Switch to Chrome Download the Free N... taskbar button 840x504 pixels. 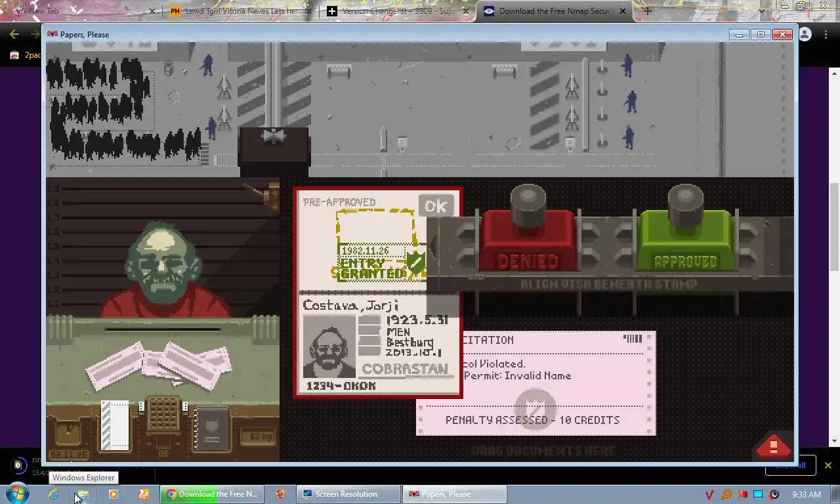(212, 494)
